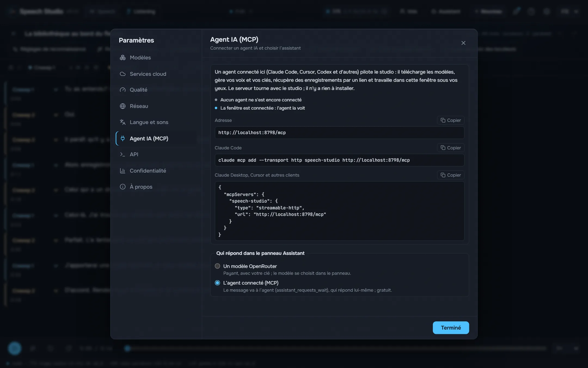
Task: Open the Langue et sons translate icon
Action: click(x=123, y=122)
